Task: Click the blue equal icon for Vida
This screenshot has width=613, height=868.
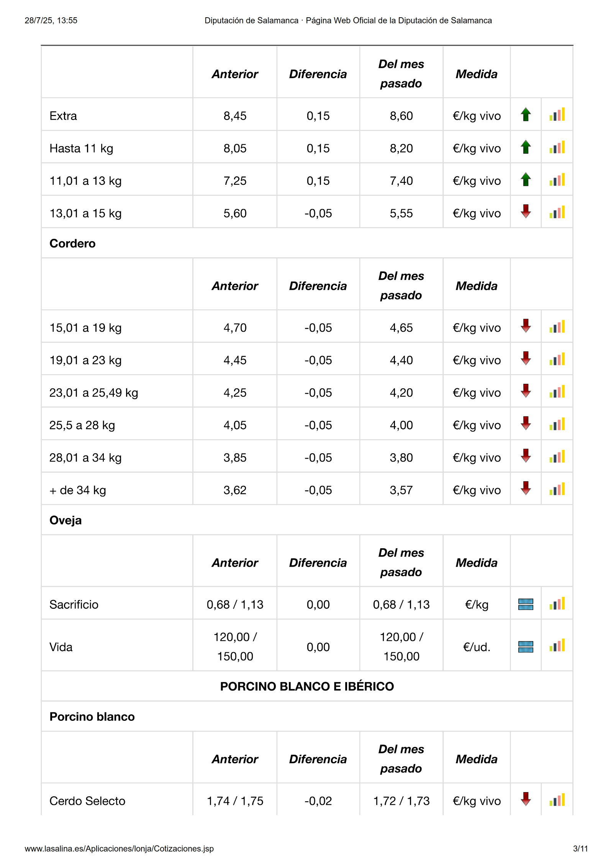Action: [526, 647]
